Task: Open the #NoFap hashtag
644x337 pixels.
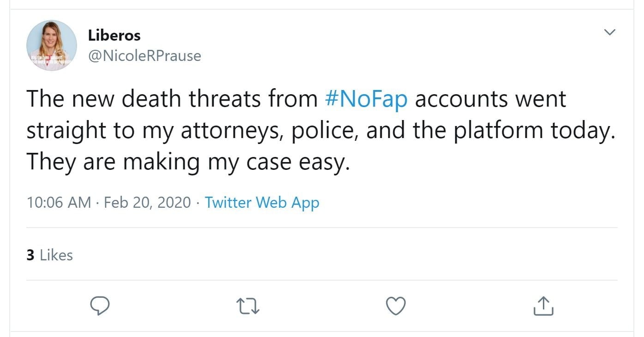Action: tap(367, 99)
